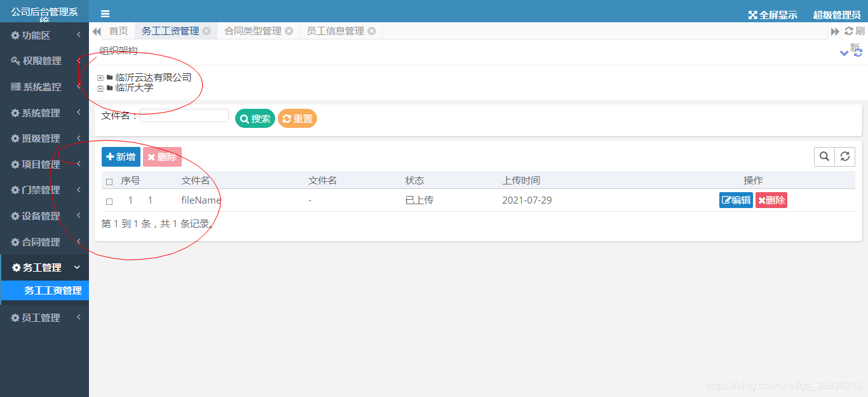Select 临沂云达有限公司 in the organization tree

[x=153, y=78]
